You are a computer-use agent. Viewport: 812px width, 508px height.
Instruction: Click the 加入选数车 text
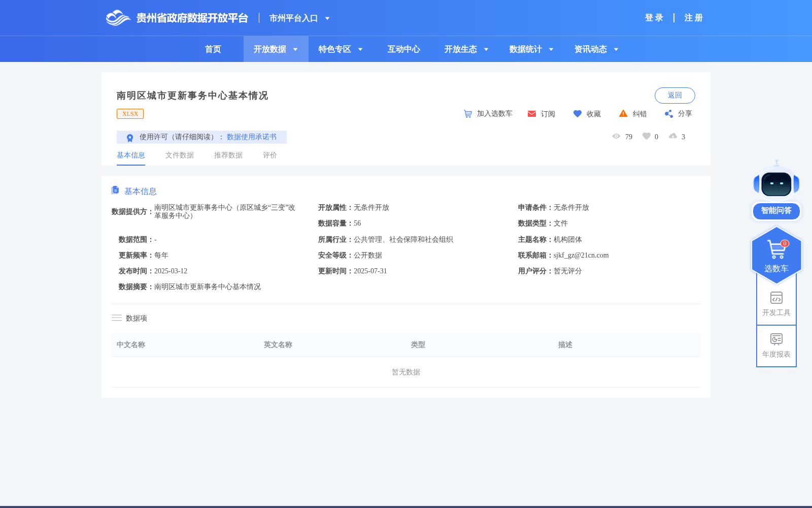[495, 114]
